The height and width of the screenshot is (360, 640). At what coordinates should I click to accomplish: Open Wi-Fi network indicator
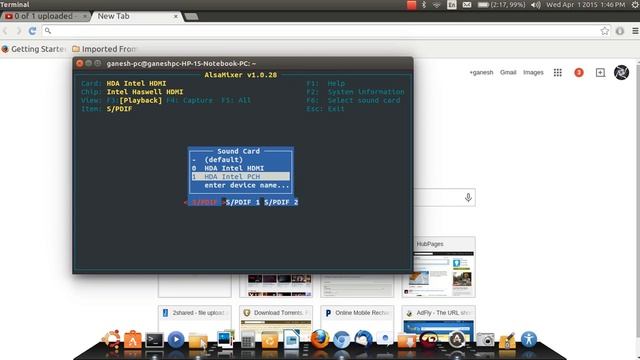click(x=437, y=5)
